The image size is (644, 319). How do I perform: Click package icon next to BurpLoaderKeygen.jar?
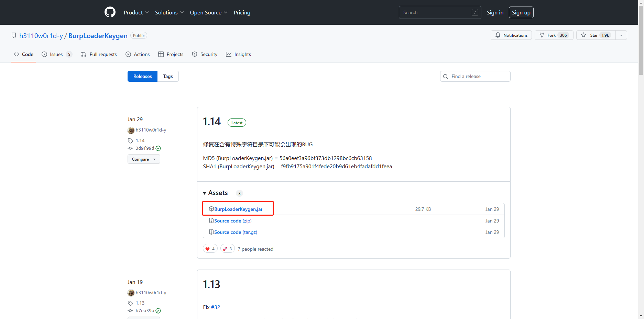(x=211, y=209)
